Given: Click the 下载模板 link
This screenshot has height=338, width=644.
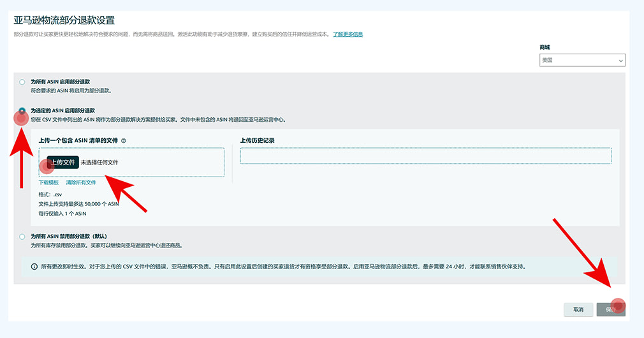Looking at the screenshot, I should 48,182.
